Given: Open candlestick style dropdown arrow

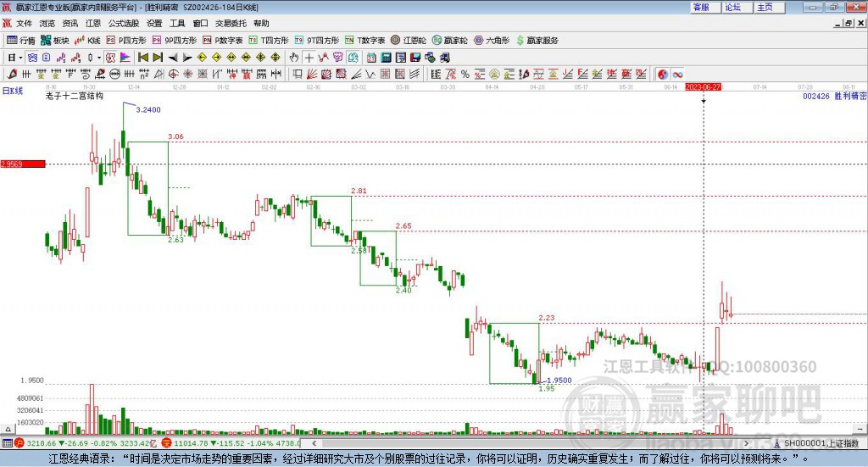Looking at the screenshot, I should point(99,58).
